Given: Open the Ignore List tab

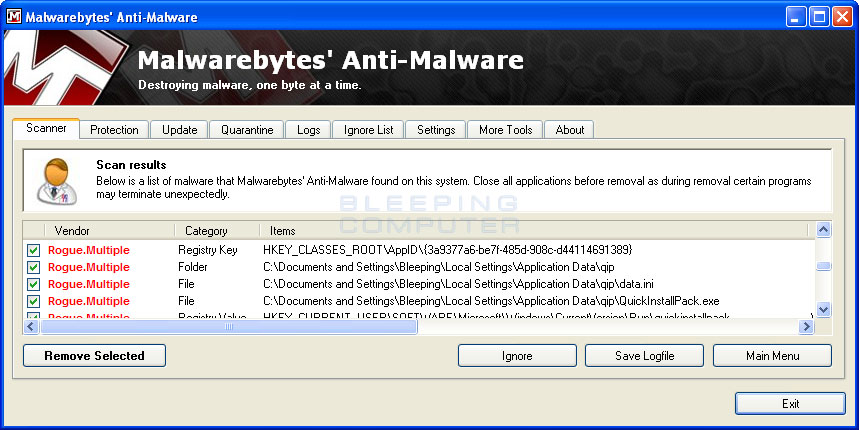Looking at the screenshot, I should point(368,130).
